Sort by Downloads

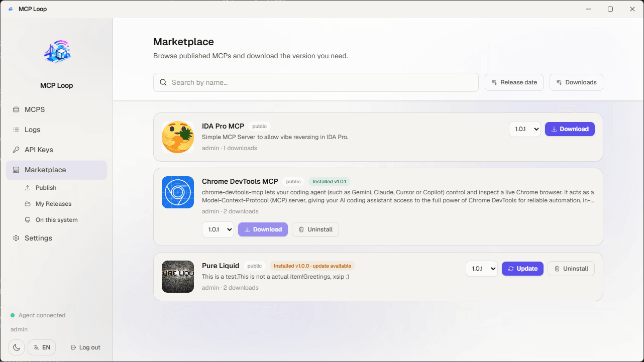(576, 82)
